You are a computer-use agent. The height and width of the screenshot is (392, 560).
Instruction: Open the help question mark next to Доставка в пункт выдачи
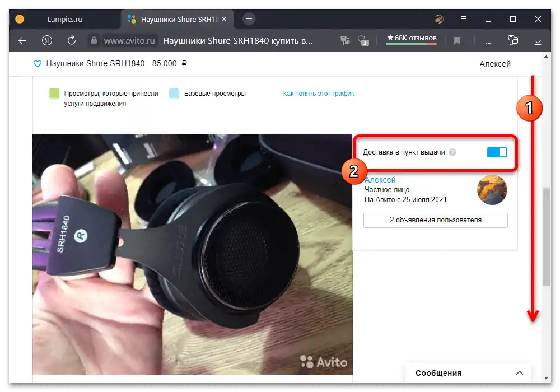[x=452, y=152]
